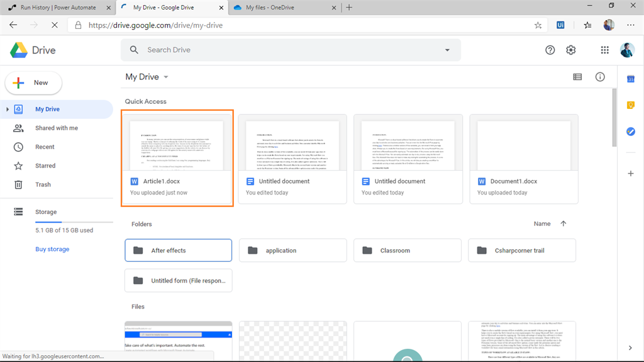The width and height of the screenshot is (644, 362).
Task: Click the browser back arrow
Action: 13,25
